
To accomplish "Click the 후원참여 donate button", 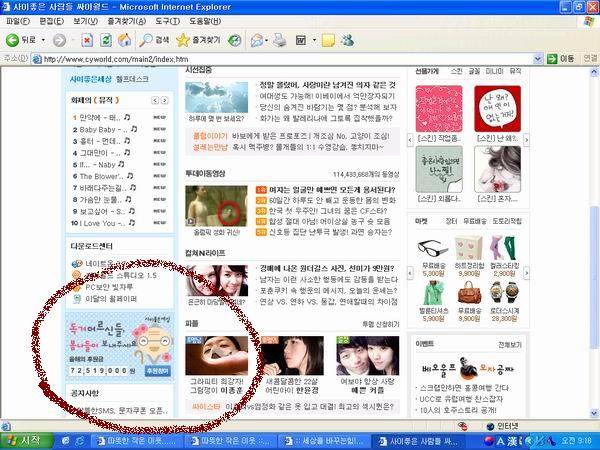I will pos(158,371).
